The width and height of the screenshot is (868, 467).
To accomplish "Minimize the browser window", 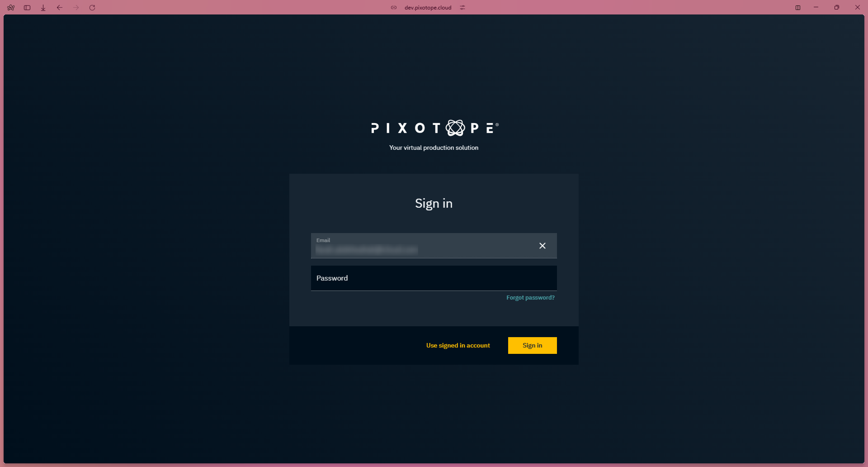I will 816,7.
